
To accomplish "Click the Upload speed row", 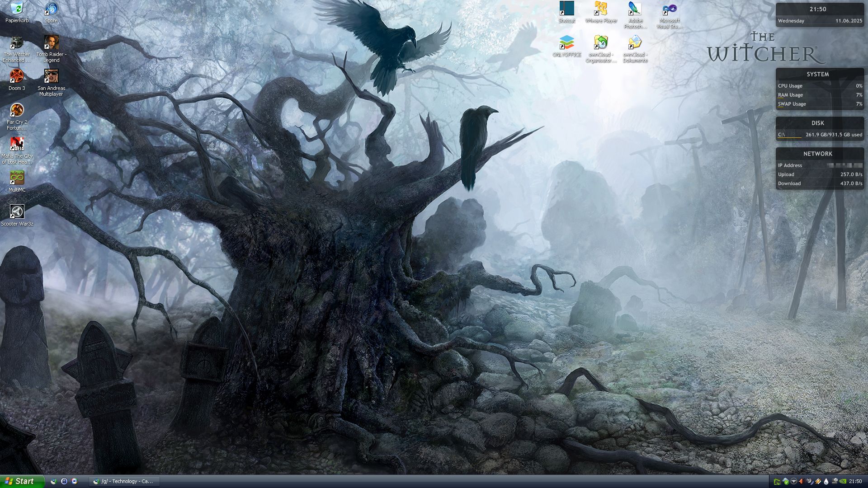I will 820,174.
